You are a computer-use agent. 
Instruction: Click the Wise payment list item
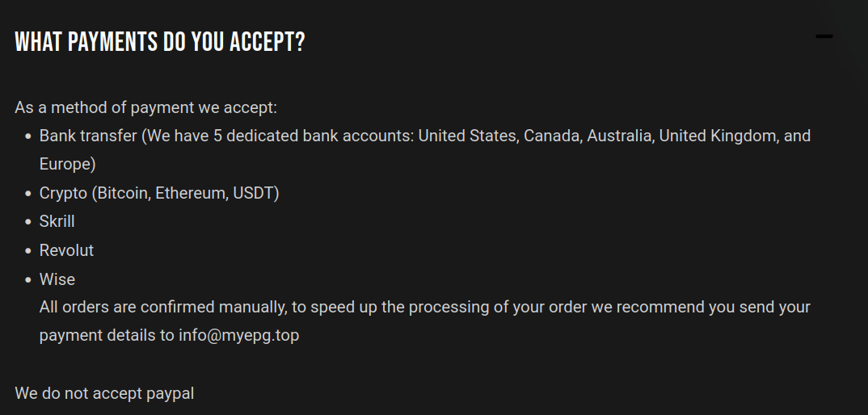pyautogui.click(x=57, y=279)
